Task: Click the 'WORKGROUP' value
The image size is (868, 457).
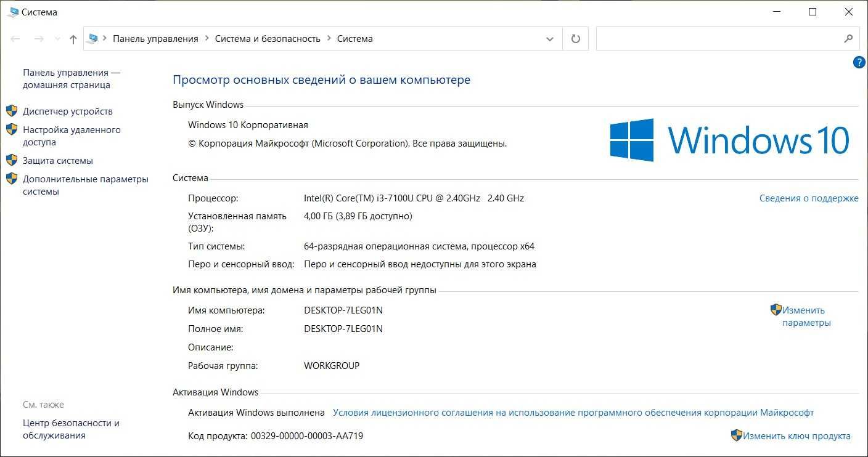Action: pos(332,366)
